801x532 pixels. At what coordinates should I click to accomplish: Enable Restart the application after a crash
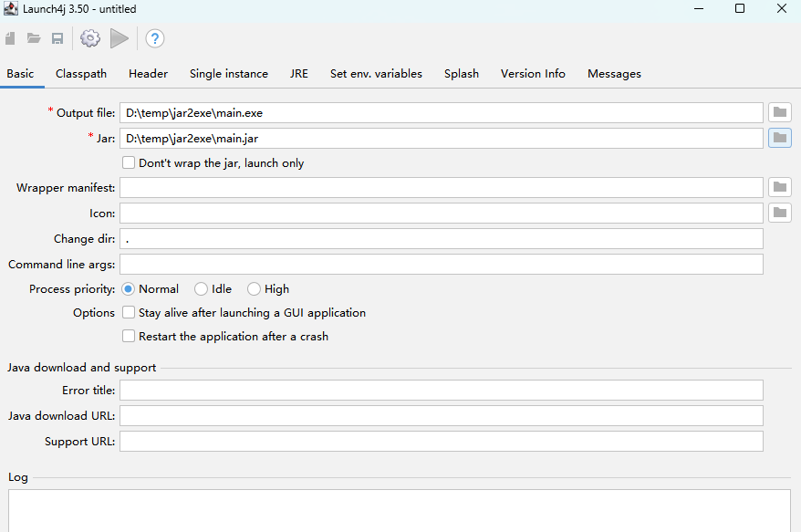[129, 336]
